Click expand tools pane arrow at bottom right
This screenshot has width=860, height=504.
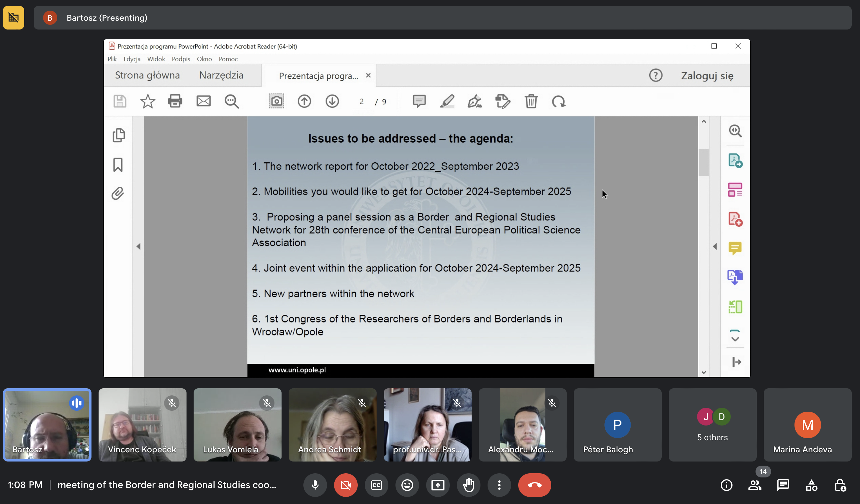point(736,362)
